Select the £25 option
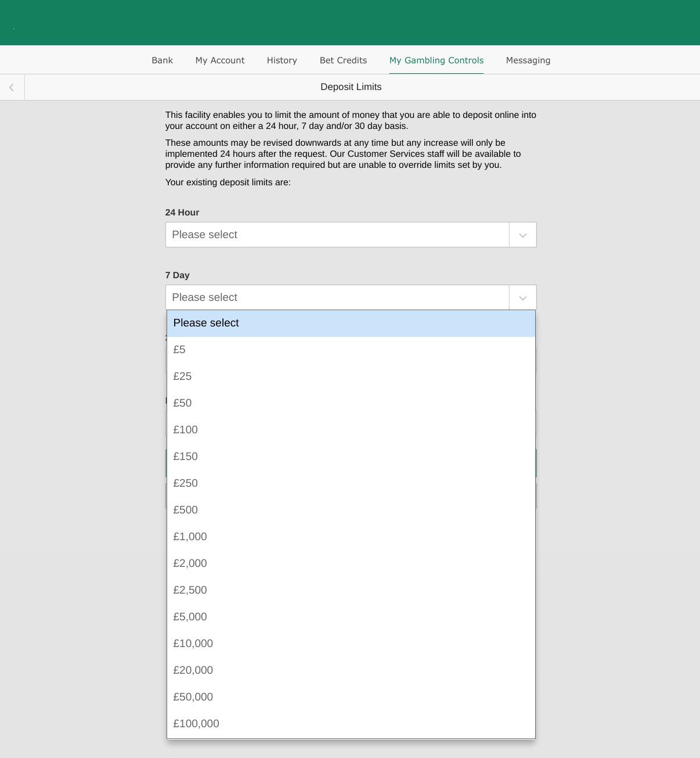Screen dimensions: 700x758 351,376
